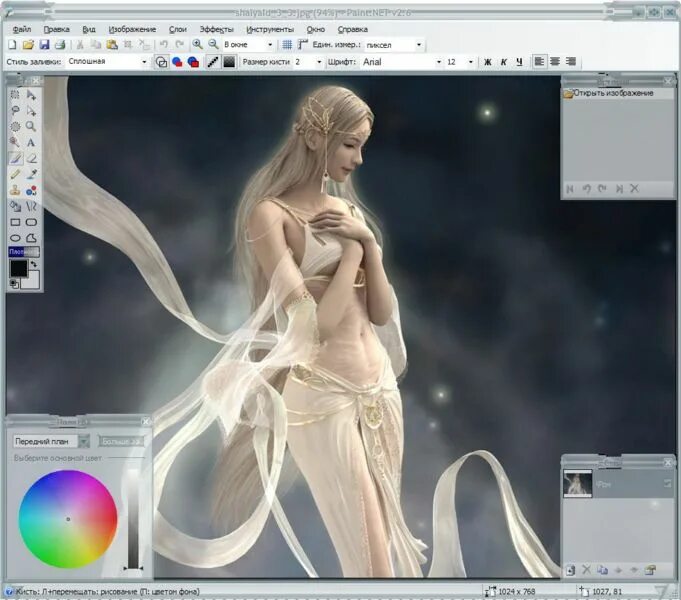Open the brush size dropdown

pyautogui.click(x=319, y=62)
